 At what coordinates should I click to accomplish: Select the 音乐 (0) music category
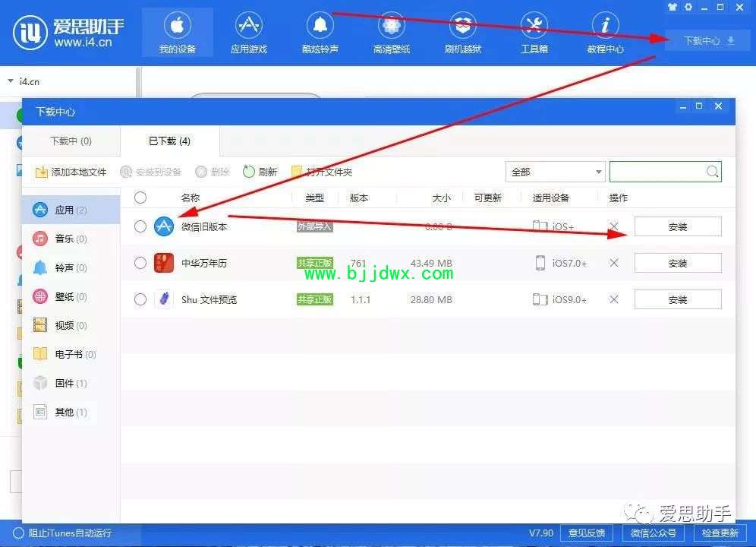point(71,239)
